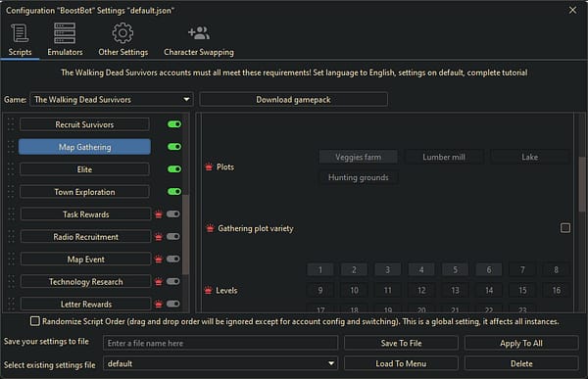
Task: Choose the Lake plot
Action: (x=529, y=157)
